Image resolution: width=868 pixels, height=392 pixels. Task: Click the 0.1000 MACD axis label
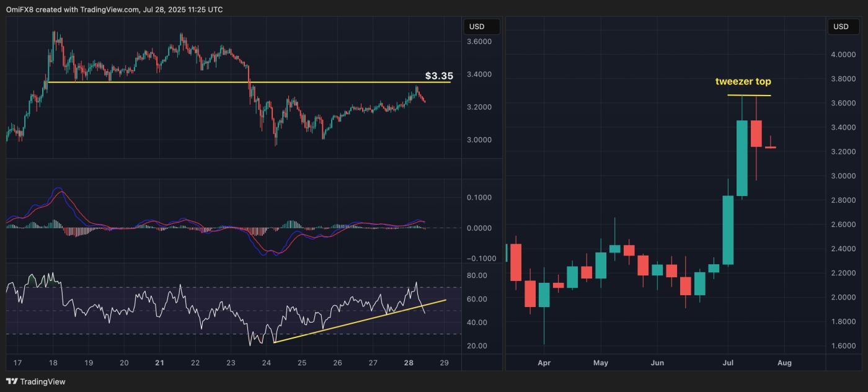pyautogui.click(x=479, y=197)
